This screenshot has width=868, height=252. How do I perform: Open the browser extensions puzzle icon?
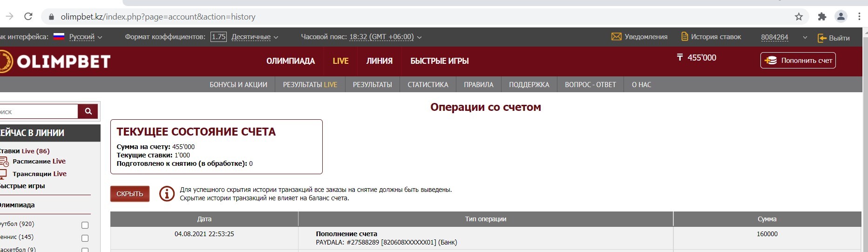(x=822, y=17)
